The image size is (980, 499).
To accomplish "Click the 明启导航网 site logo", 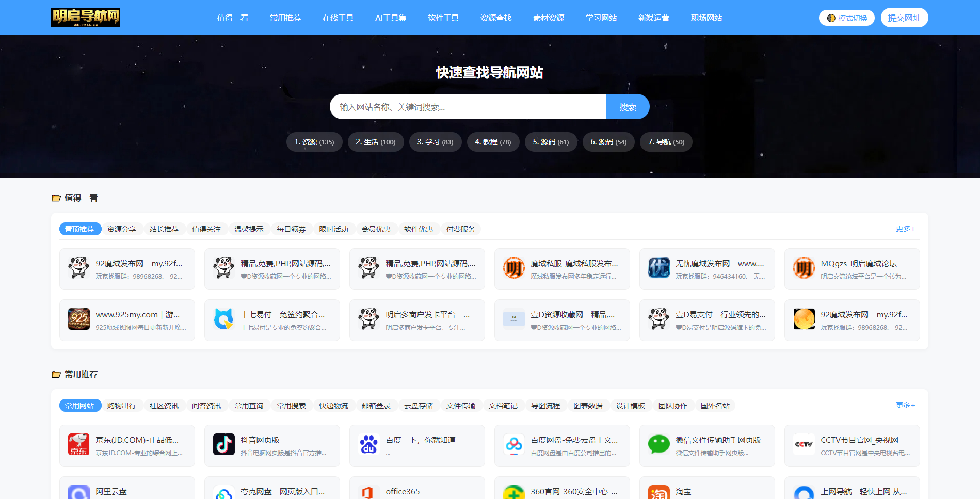I will click(86, 18).
